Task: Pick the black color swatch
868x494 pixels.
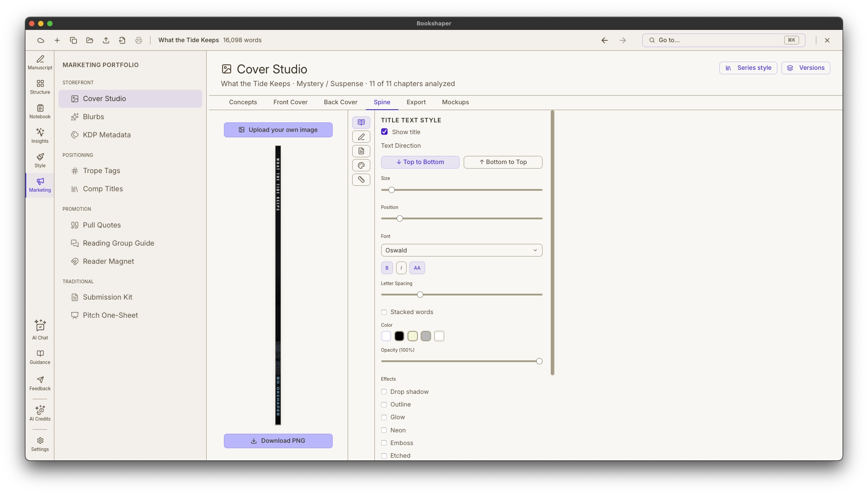Action: click(x=399, y=336)
